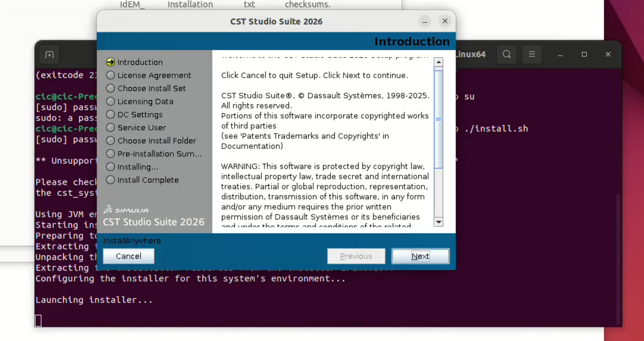Image resolution: width=644 pixels, height=341 pixels.
Task: Click the scroll down arrow of the license text
Action: pyautogui.click(x=438, y=222)
